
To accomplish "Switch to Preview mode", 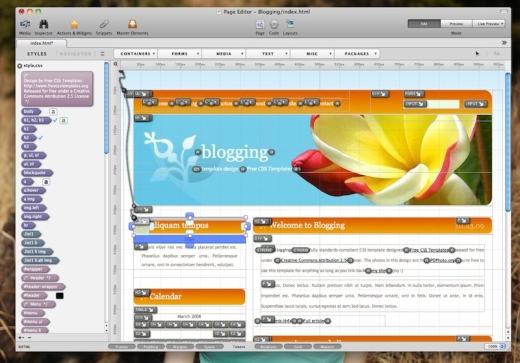I will (x=456, y=24).
